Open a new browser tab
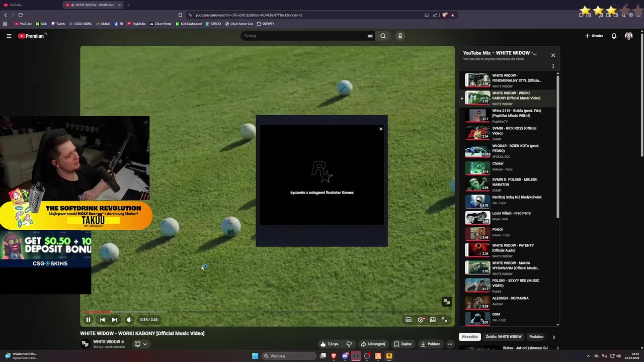The height and width of the screenshot is (362, 644). point(128,5)
